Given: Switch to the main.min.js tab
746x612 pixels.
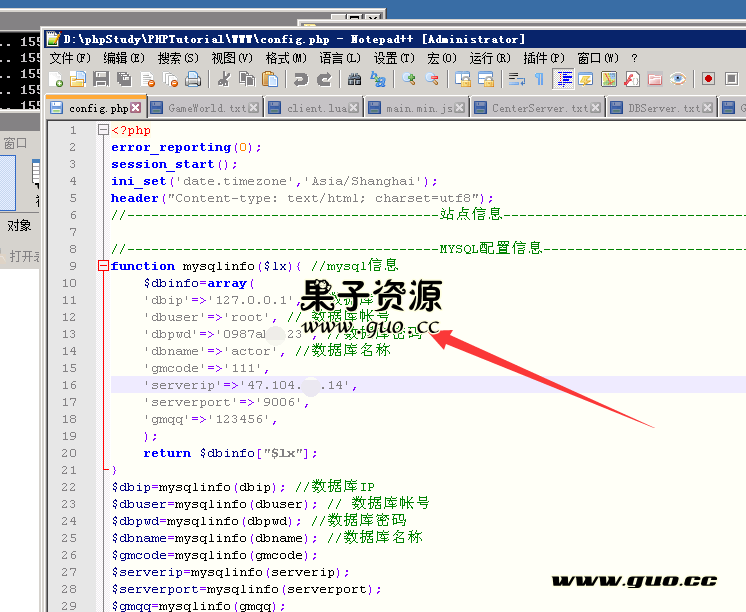Looking at the screenshot, I should point(419,109).
